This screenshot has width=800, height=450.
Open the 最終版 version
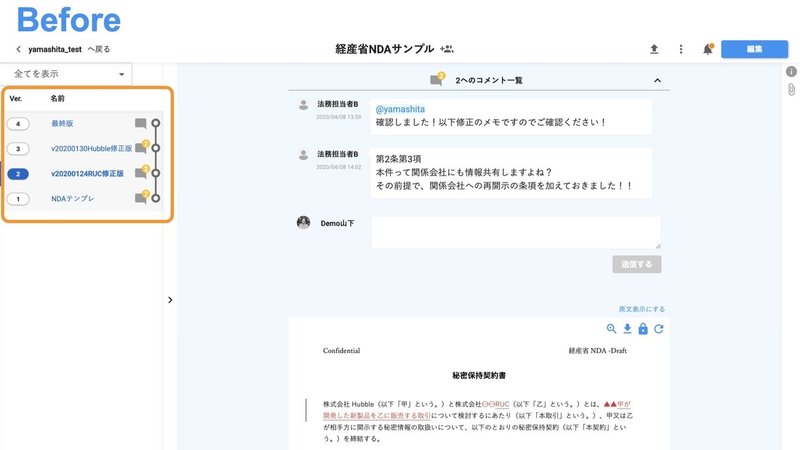coord(62,123)
